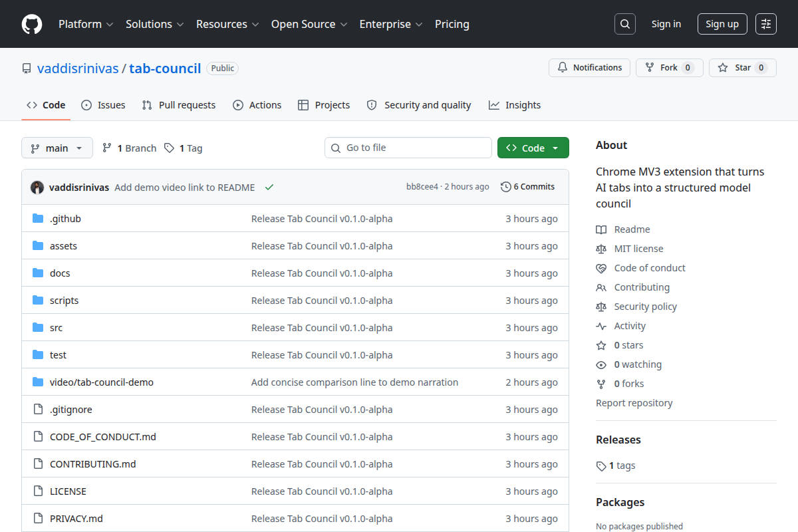Screen dimensions: 798x532
Task: Open the Contributing link in About
Action: [642, 287]
